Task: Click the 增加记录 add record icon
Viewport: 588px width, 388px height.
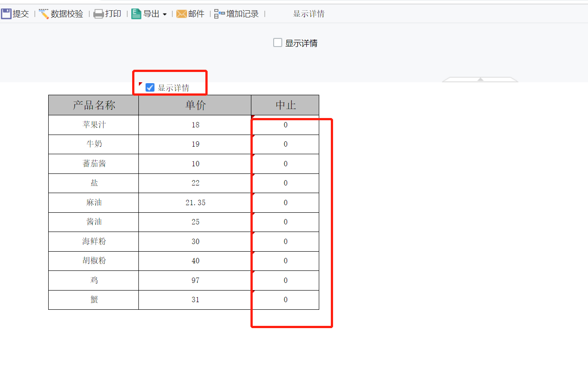Action: 220,14
